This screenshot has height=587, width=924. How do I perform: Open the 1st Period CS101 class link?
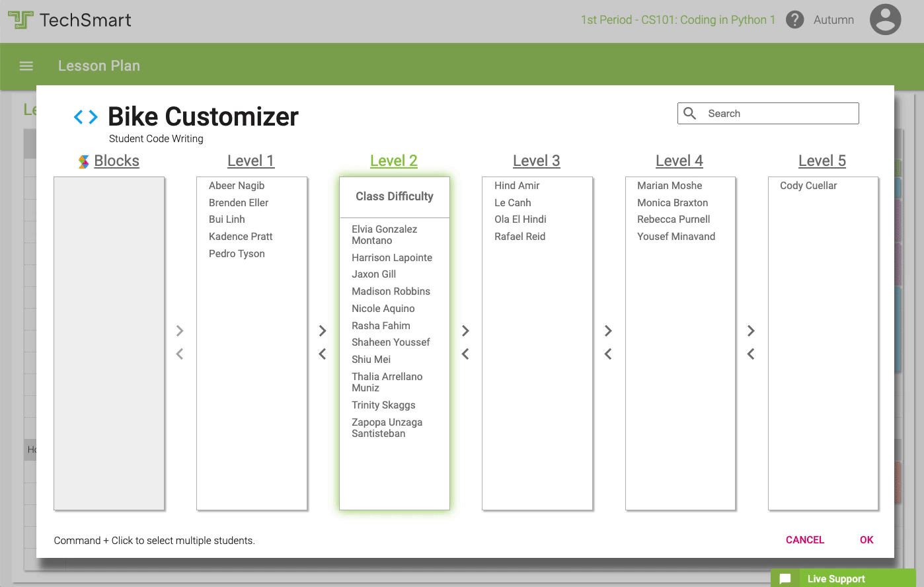coord(677,19)
